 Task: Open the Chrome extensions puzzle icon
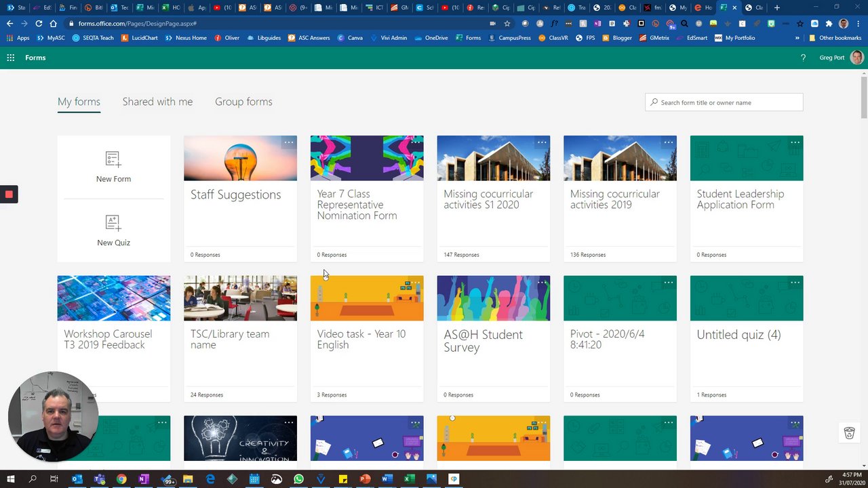point(829,24)
